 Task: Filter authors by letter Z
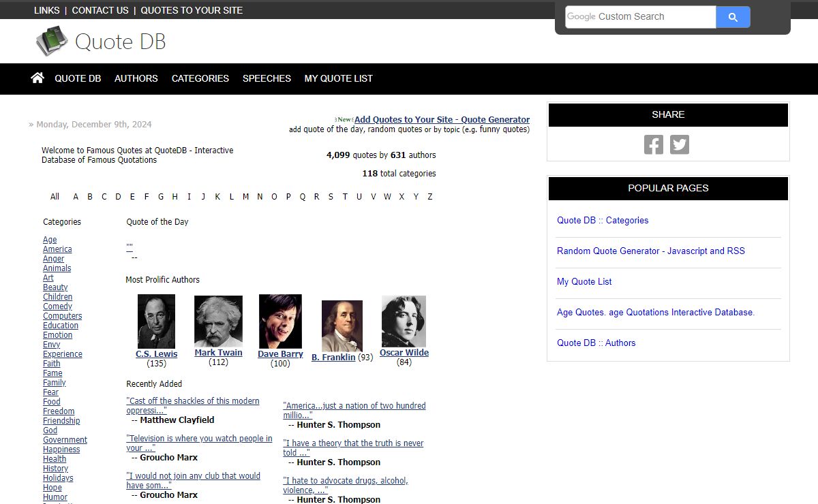pyautogui.click(x=429, y=197)
